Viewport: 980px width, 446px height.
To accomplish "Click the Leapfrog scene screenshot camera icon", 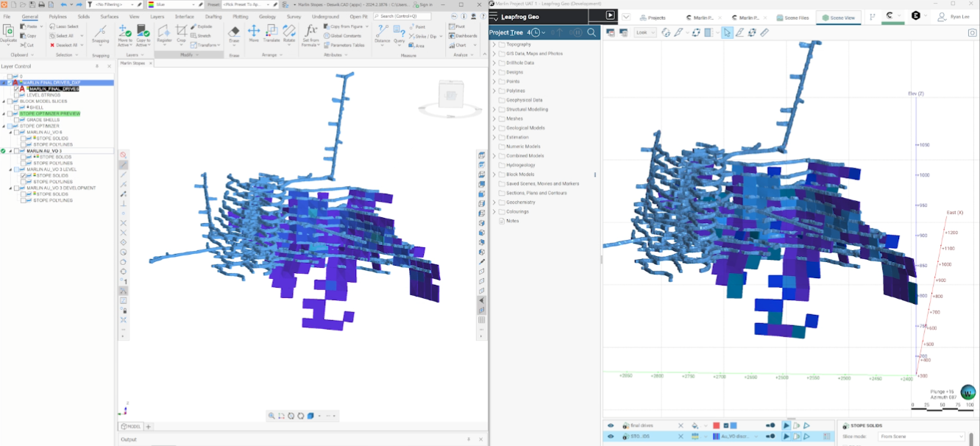I will tap(972, 32).
